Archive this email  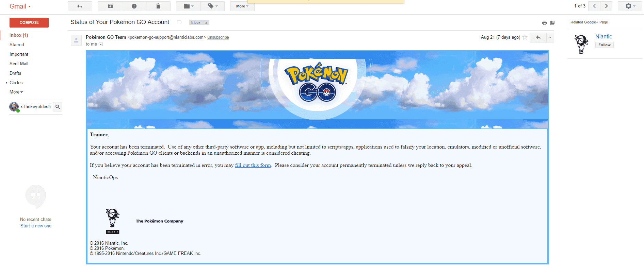(x=110, y=6)
